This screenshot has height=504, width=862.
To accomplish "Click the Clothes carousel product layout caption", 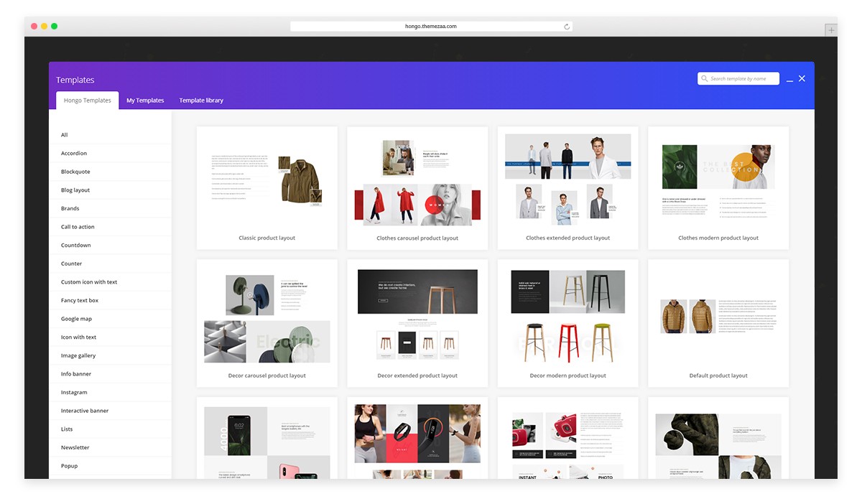I will click(417, 238).
